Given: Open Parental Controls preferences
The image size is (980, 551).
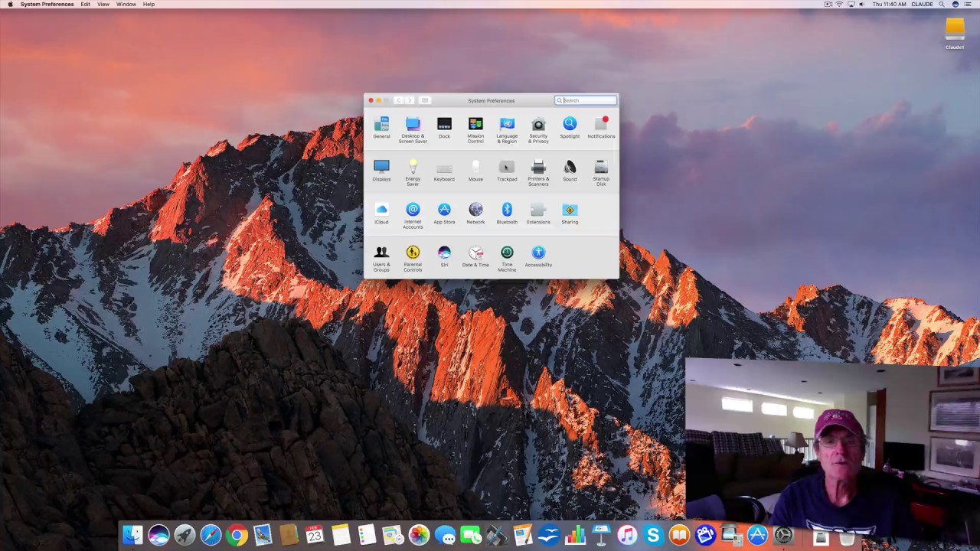Looking at the screenshot, I should click(413, 259).
